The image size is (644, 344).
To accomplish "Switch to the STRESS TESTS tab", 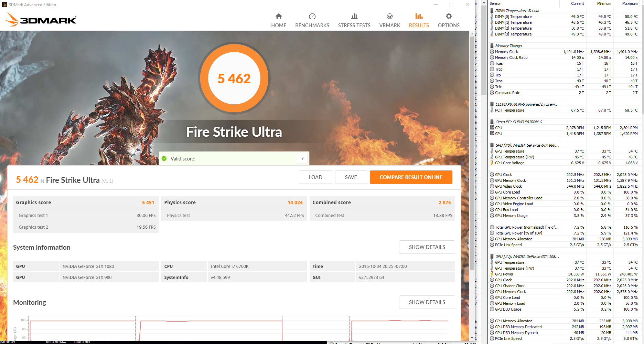I will (x=354, y=20).
